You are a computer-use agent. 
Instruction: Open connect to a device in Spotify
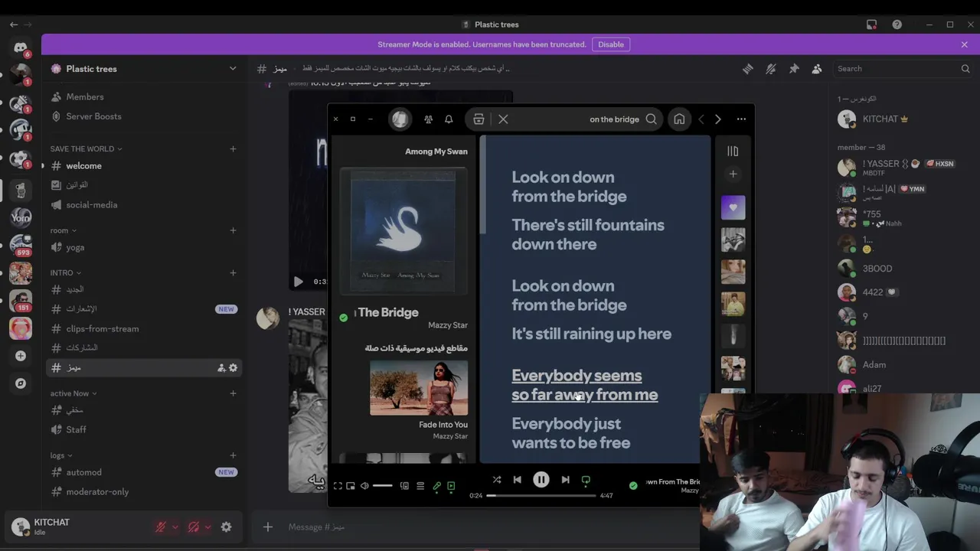404,486
